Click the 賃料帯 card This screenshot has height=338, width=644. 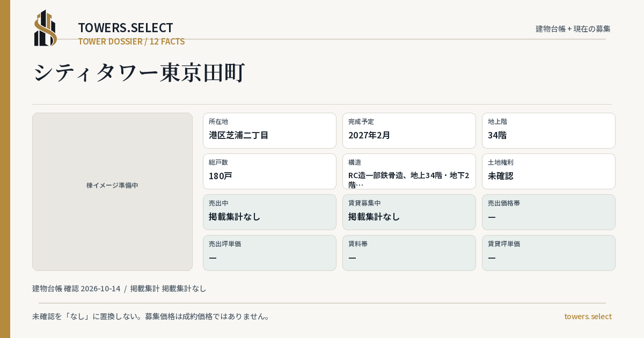(x=409, y=253)
